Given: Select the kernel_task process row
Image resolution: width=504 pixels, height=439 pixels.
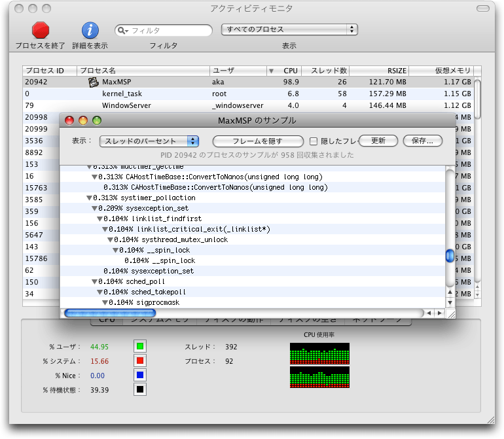Looking at the screenshot, I should [248, 94].
